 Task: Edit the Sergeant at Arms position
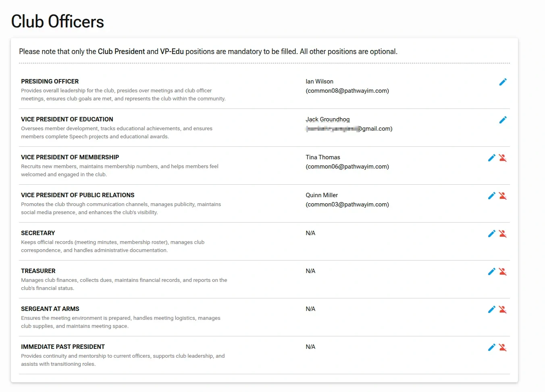491,310
